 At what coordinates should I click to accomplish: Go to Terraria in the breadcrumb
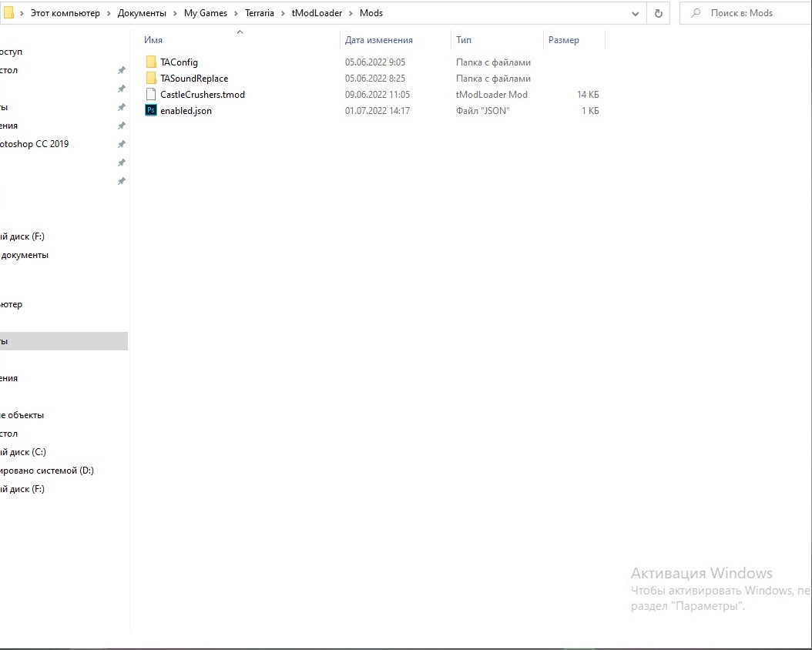[260, 13]
